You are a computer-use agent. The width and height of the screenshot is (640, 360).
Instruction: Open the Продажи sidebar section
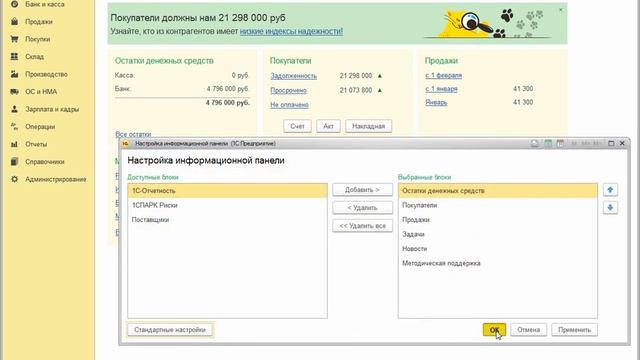[x=39, y=22]
